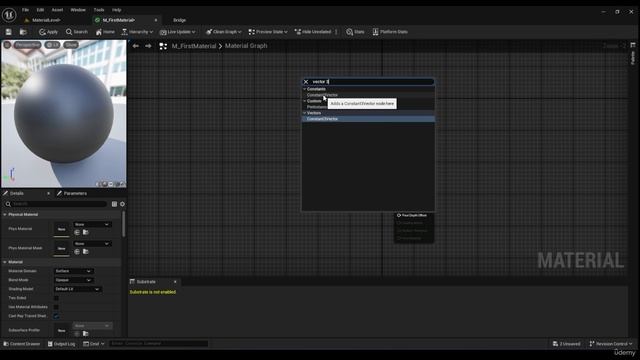This screenshot has width=640, height=360.
Task: Open the Asset menu
Action: (x=57, y=10)
